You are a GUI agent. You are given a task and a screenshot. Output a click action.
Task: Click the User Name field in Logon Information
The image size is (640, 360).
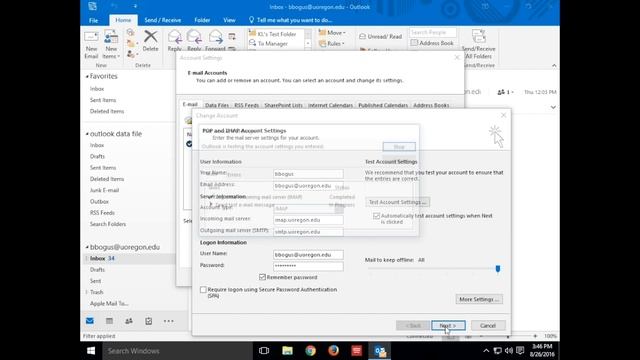pos(308,255)
